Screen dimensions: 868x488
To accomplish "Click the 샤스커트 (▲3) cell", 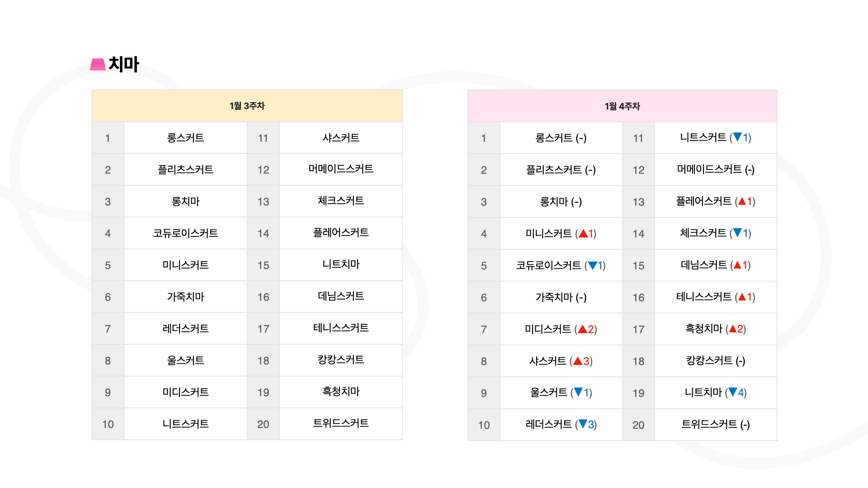I will (561, 361).
